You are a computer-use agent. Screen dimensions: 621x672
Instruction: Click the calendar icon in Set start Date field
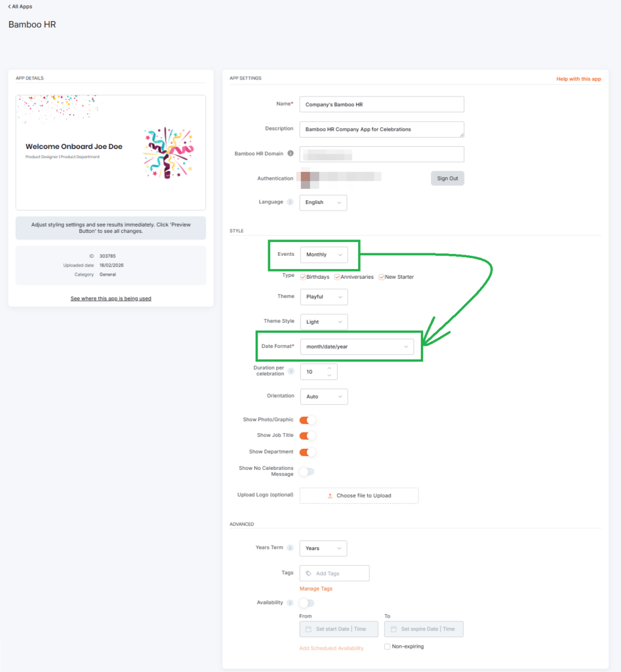pyautogui.click(x=309, y=629)
